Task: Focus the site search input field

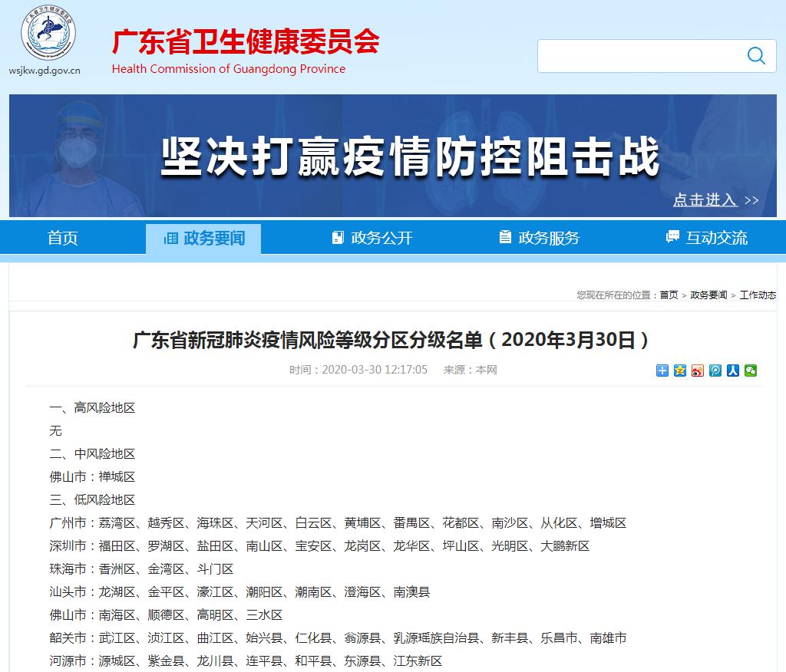Action: (657, 56)
